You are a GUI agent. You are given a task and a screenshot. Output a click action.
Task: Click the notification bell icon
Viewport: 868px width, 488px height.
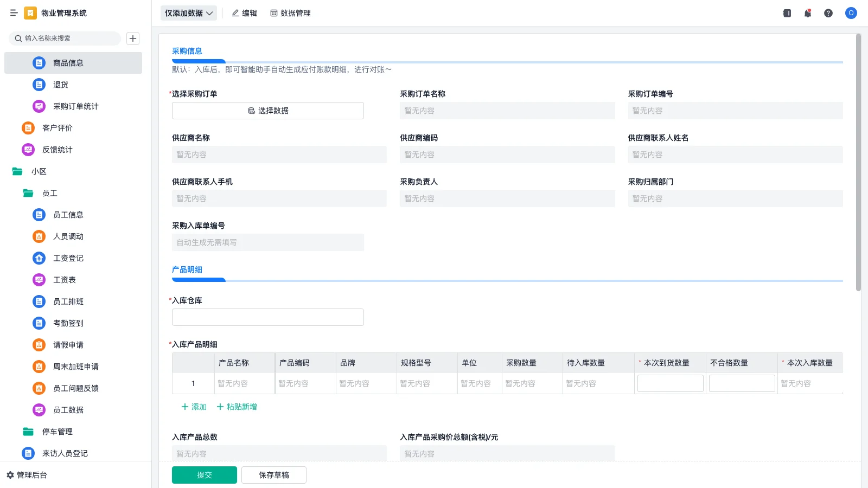point(808,13)
